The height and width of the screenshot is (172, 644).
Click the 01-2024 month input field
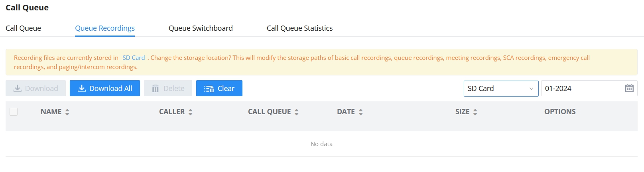pyautogui.click(x=582, y=89)
